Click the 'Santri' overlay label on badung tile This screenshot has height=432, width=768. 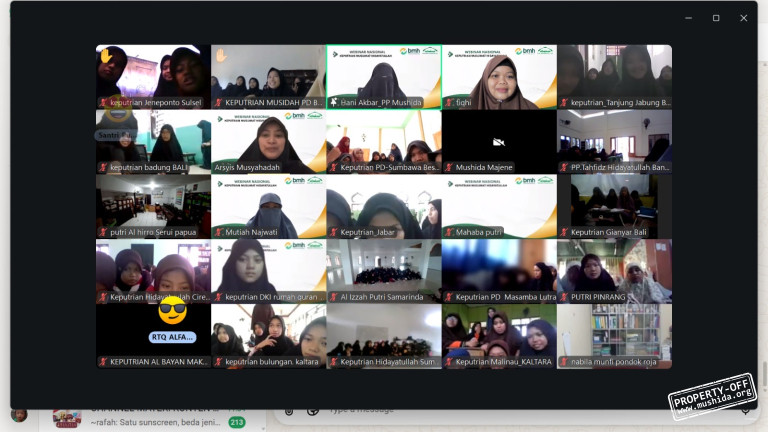pyautogui.click(x=114, y=135)
